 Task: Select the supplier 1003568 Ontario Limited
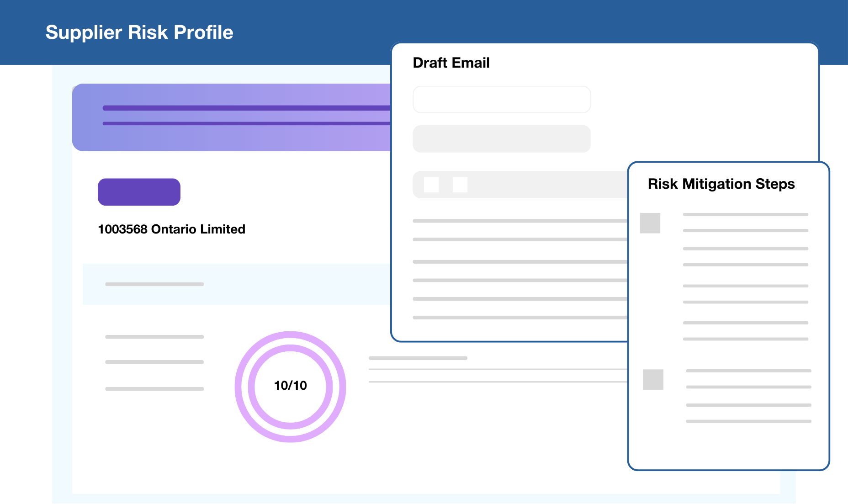[x=171, y=229]
